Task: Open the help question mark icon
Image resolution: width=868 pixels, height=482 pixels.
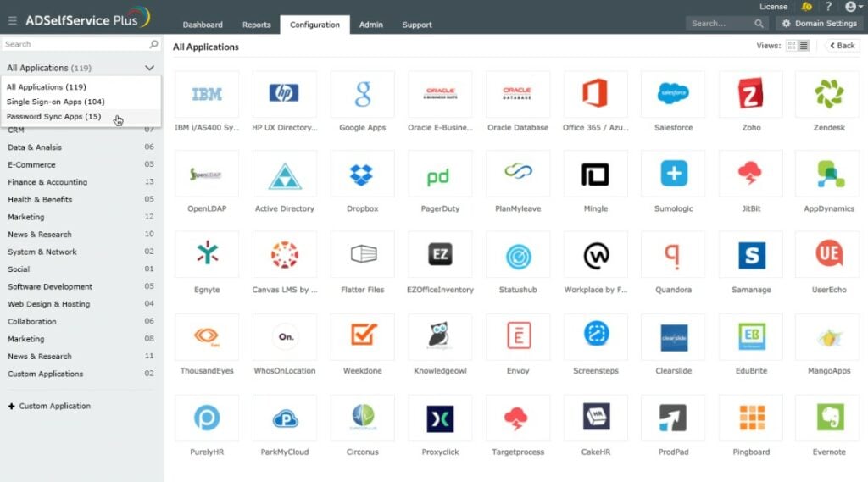Action: coord(828,7)
